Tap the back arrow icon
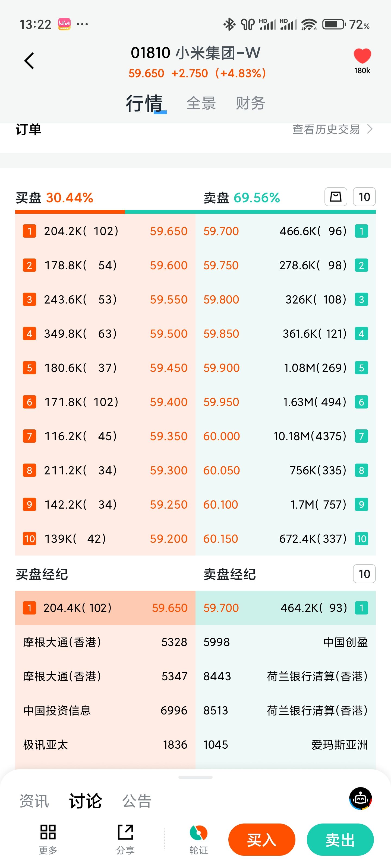The width and height of the screenshot is (391, 868). [29, 61]
